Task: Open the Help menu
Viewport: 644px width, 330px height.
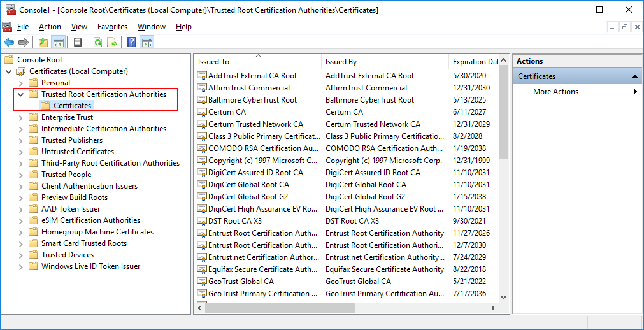Action: pyautogui.click(x=183, y=27)
